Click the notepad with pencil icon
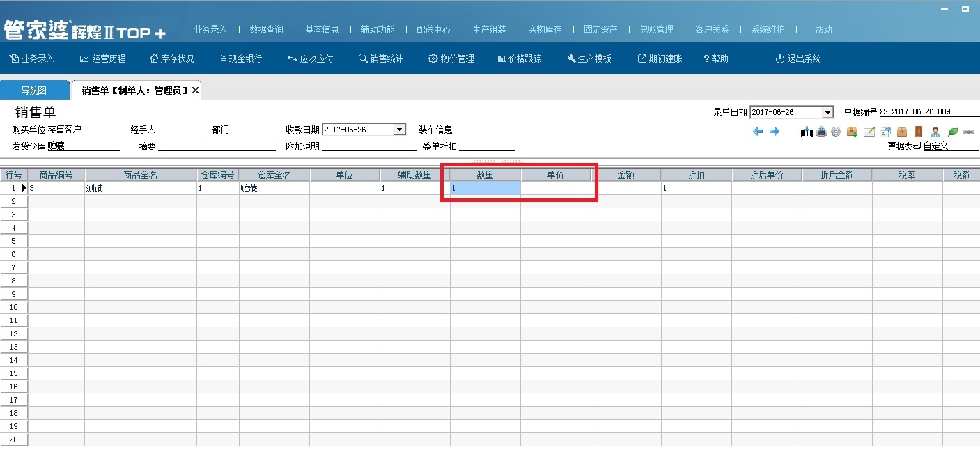980x452 pixels. click(x=869, y=132)
